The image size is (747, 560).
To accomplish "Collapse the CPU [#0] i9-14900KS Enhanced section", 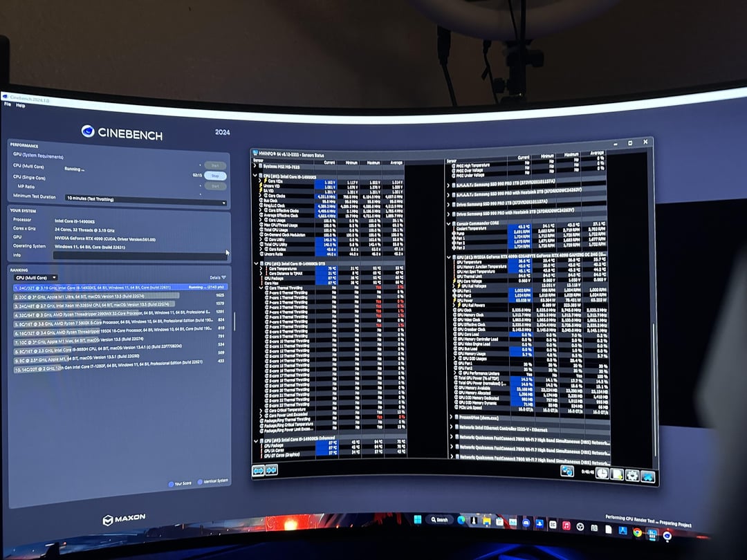I will click(256, 441).
